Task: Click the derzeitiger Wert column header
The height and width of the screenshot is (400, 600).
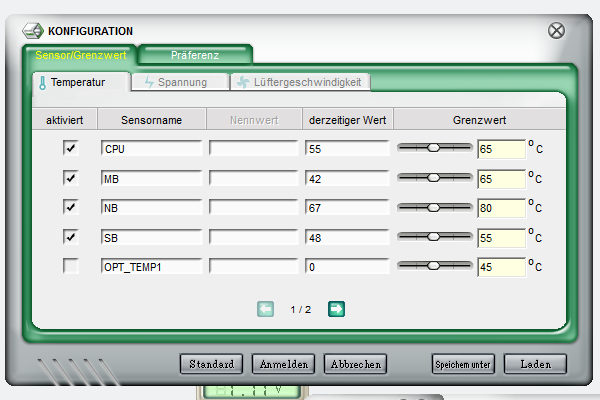Action: point(347,120)
